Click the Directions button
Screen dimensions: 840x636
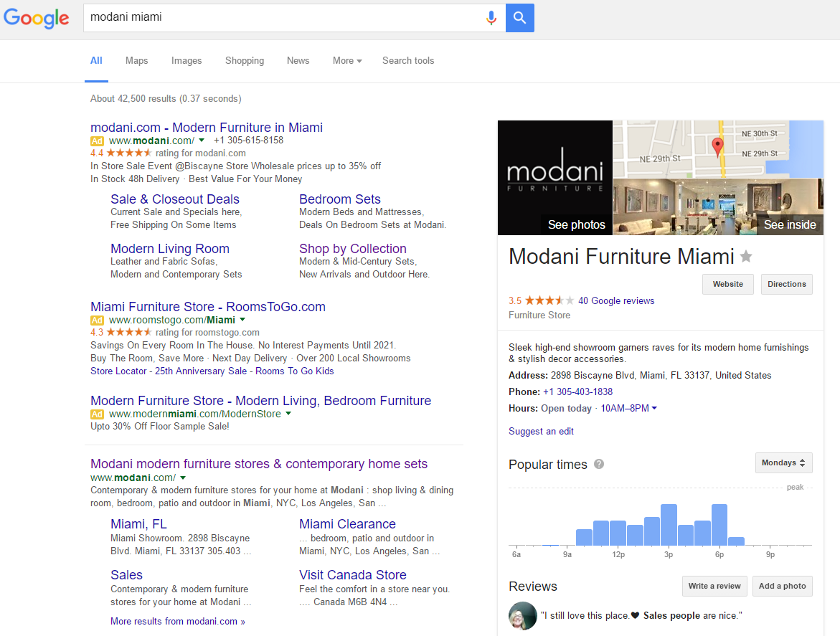(786, 284)
